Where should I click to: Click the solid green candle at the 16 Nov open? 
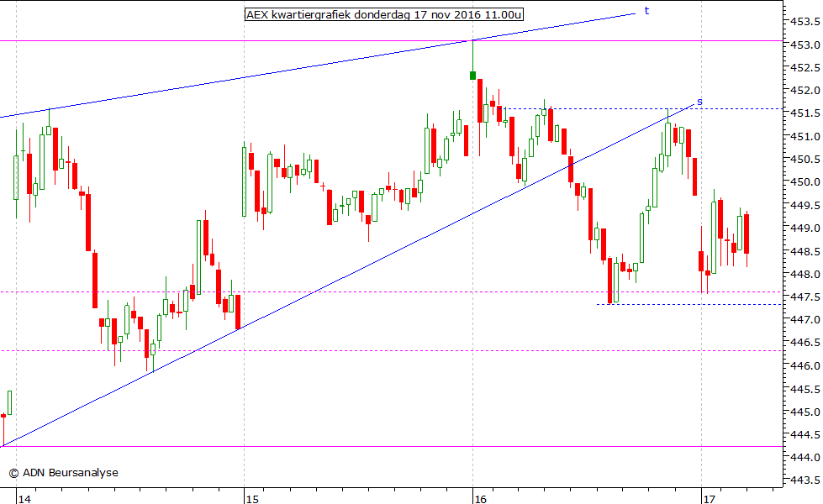pyautogui.click(x=473, y=76)
